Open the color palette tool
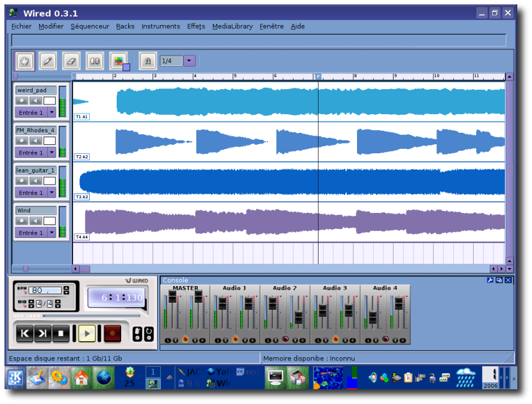Viewport: 532px width, 404px height. click(x=119, y=61)
